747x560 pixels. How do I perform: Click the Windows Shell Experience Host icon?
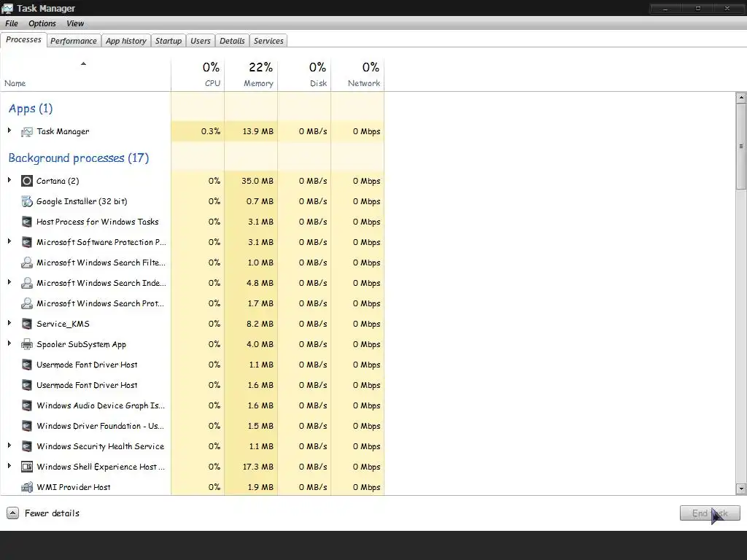27,467
